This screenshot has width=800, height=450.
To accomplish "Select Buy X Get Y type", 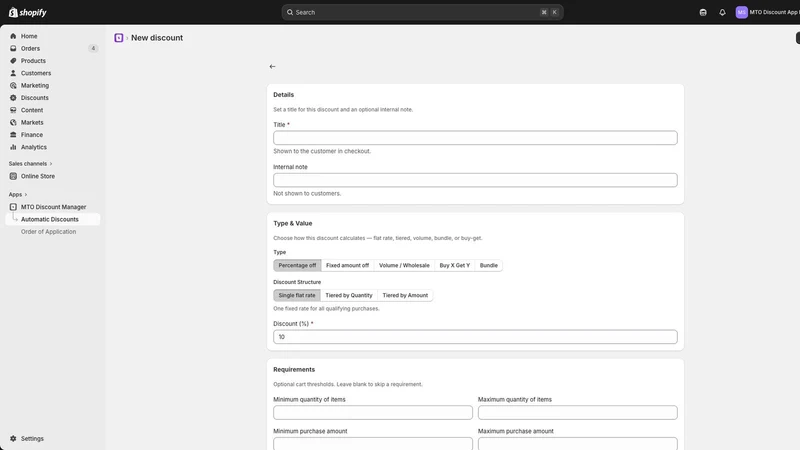I will click(455, 265).
